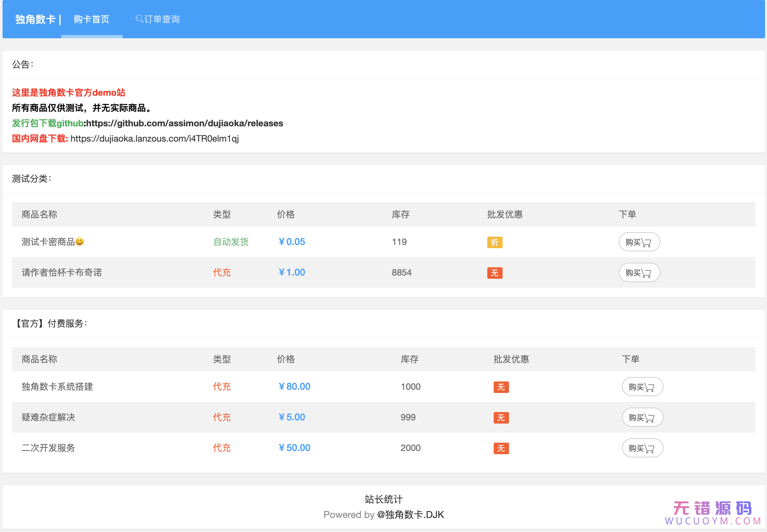This screenshot has height=532, width=767.
Task: Click the 自动发货 type label
Action: 231,242
